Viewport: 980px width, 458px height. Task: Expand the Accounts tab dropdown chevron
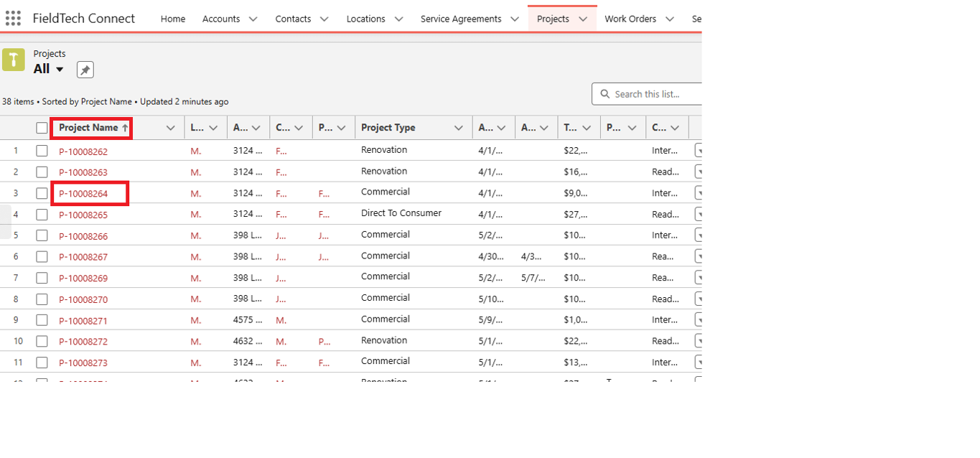253,19
